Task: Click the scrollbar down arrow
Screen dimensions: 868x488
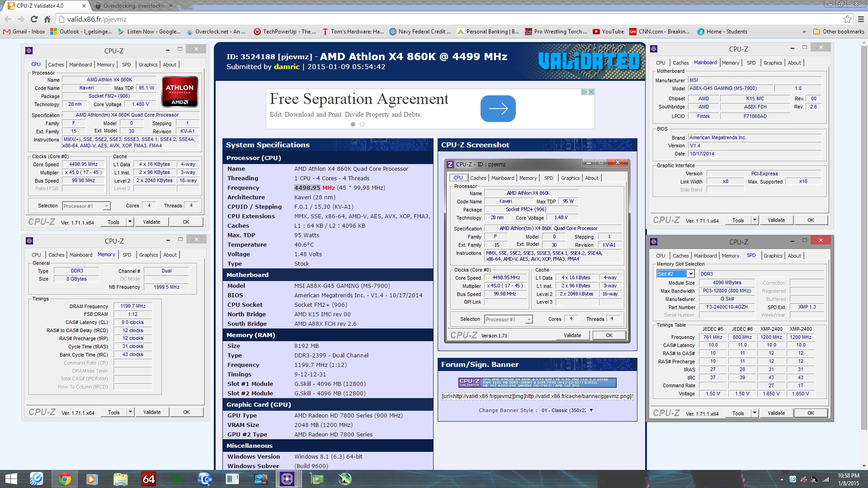Action: point(864,466)
